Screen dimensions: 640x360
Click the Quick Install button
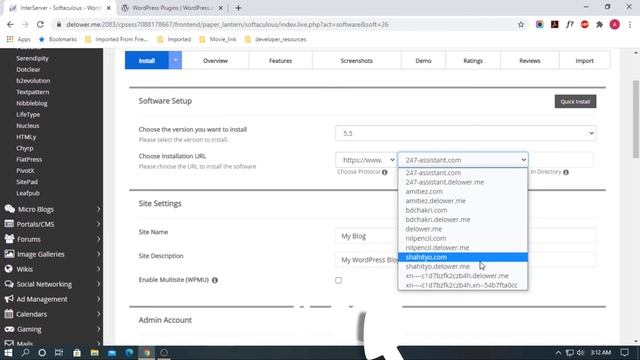(575, 101)
